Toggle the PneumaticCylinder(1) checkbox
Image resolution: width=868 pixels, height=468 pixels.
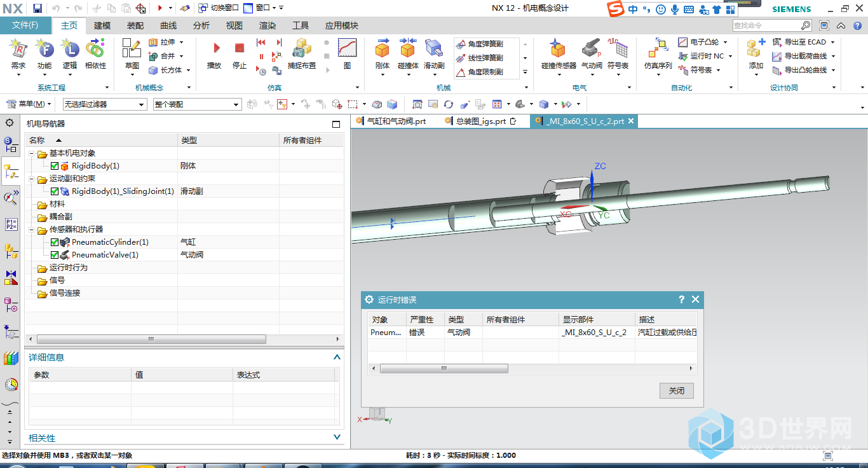tap(55, 242)
